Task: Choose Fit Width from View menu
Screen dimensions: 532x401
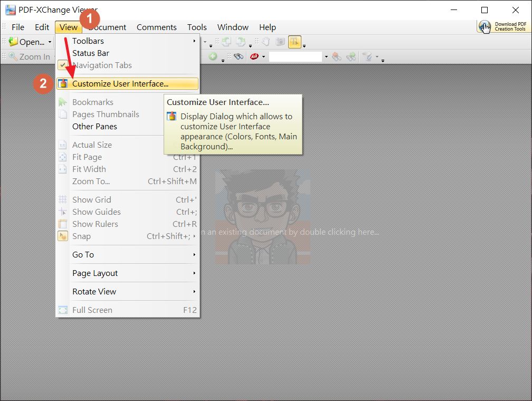Action: 128,169
